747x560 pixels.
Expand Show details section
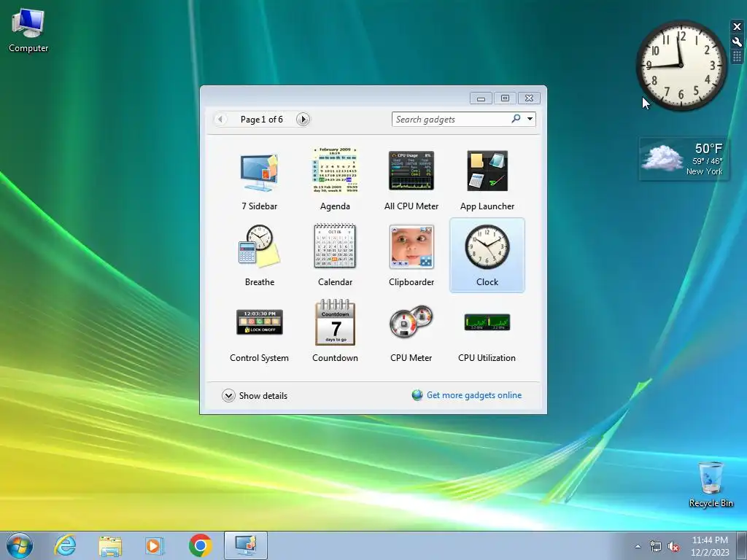[x=255, y=396]
